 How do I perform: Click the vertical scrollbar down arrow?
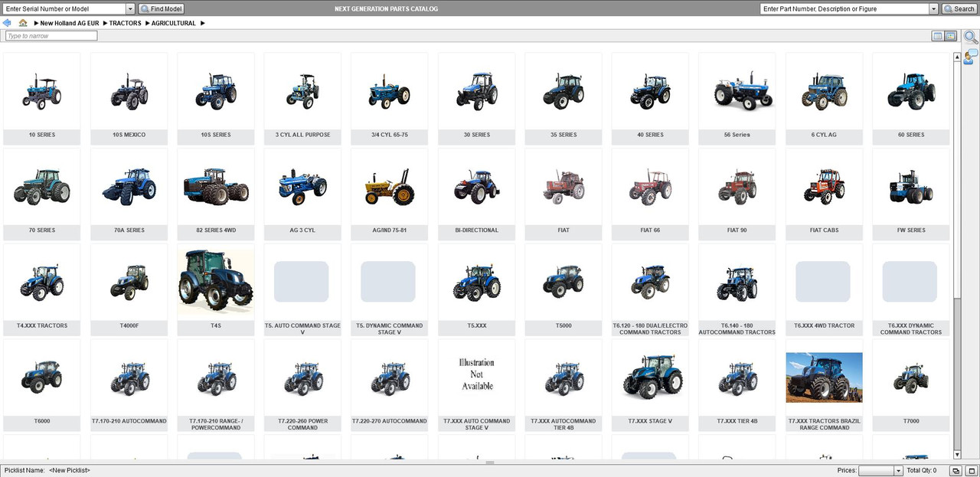click(957, 455)
